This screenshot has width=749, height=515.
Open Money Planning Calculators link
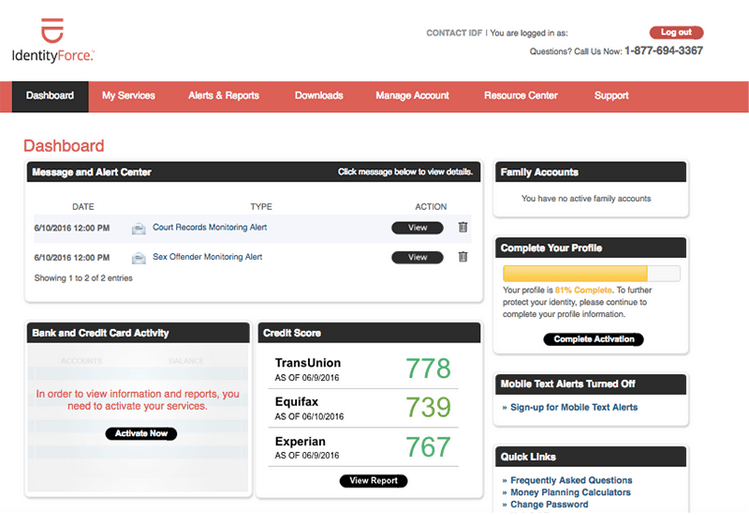click(570, 492)
